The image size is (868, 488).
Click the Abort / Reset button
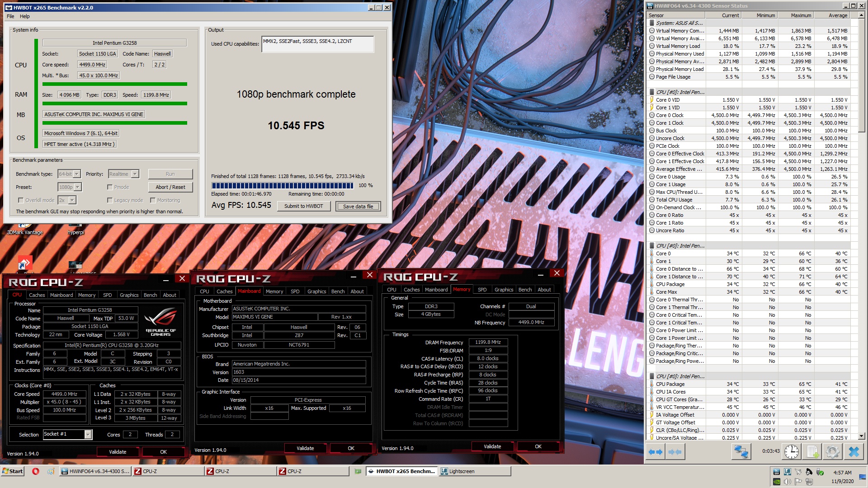click(170, 187)
